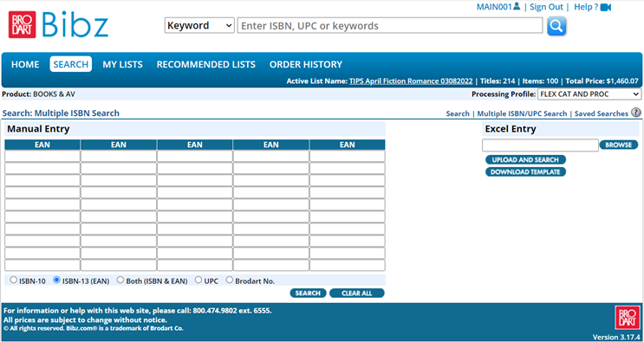Select the Both (ISBN & EAN) option
The width and height of the screenshot is (644, 342).
120,280
